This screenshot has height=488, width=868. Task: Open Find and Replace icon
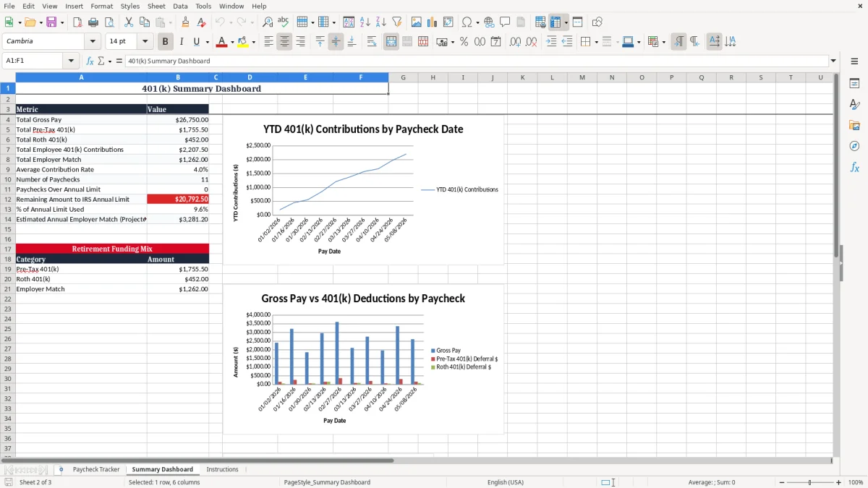268,22
